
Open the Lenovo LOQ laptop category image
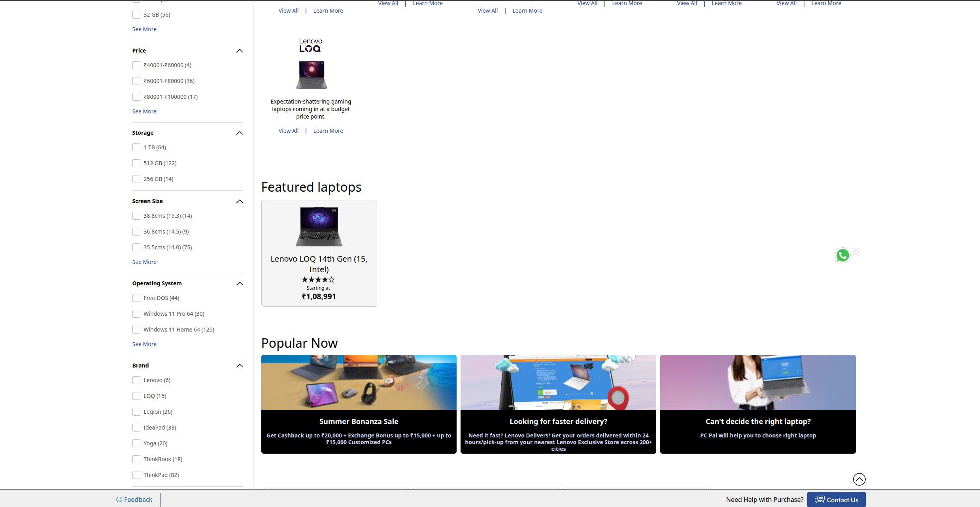coord(312,75)
